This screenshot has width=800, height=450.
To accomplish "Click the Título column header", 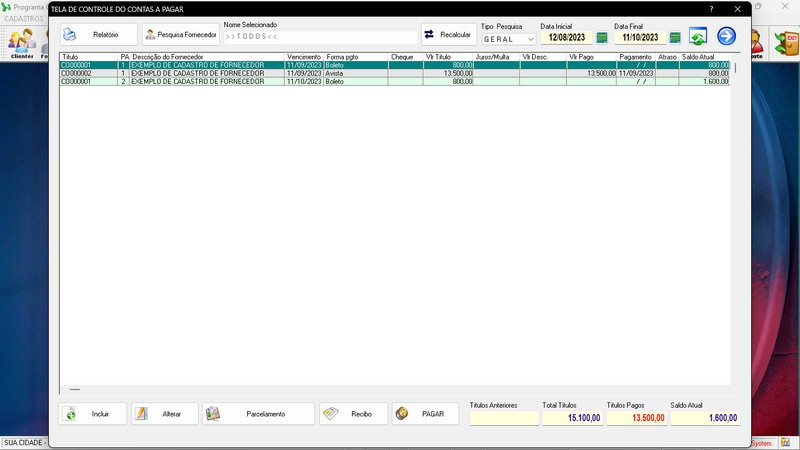I will (89, 57).
